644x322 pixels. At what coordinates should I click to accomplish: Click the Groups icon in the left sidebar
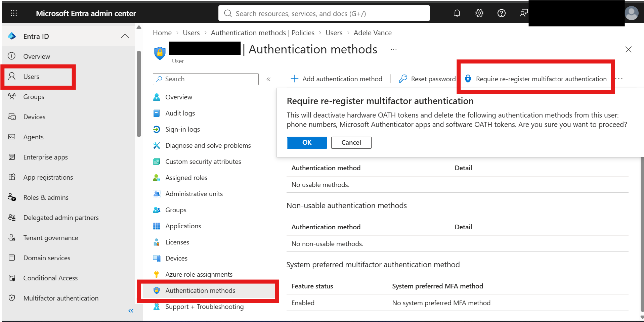click(x=12, y=97)
